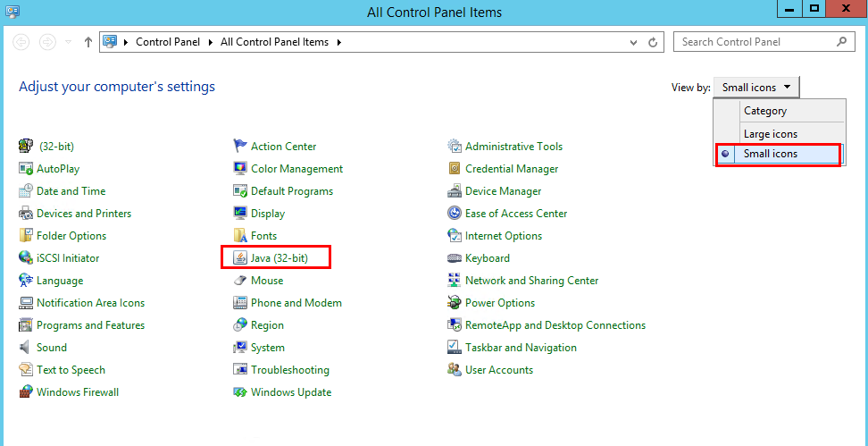868x446 pixels.
Task: Click the Notification Area Icons icon
Action: click(26, 302)
